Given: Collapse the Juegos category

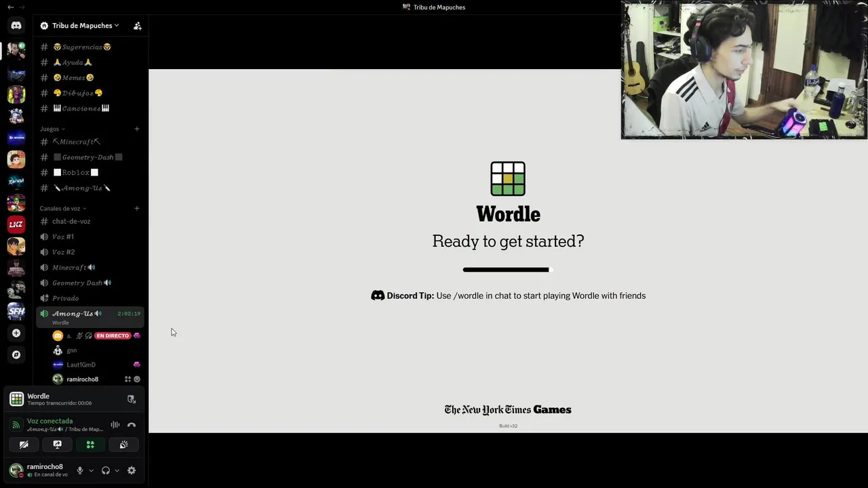Looking at the screenshot, I should coord(52,129).
